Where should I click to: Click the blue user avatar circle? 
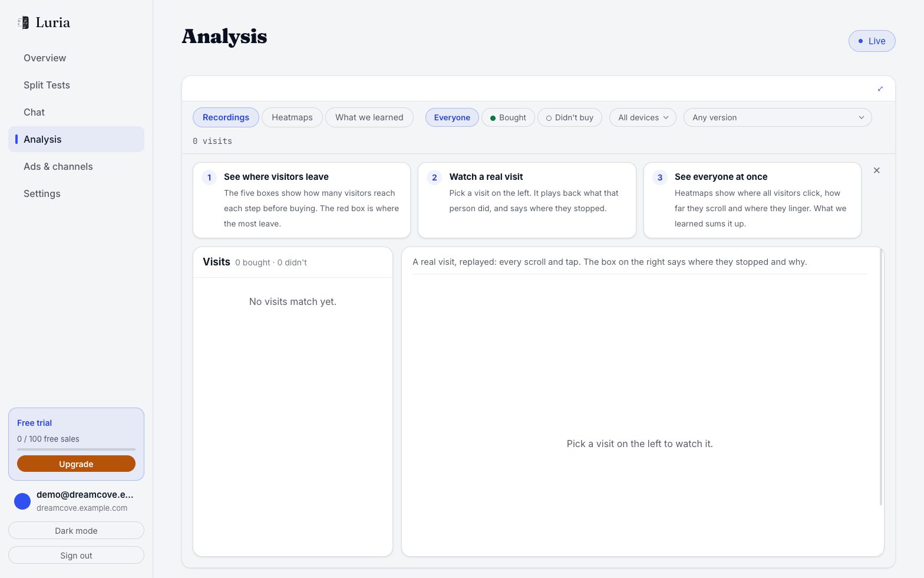coord(22,501)
